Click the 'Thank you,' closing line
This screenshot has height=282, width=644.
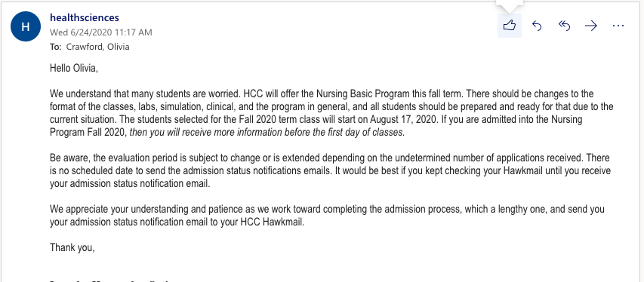pyautogui.click(x=72, y=247)
